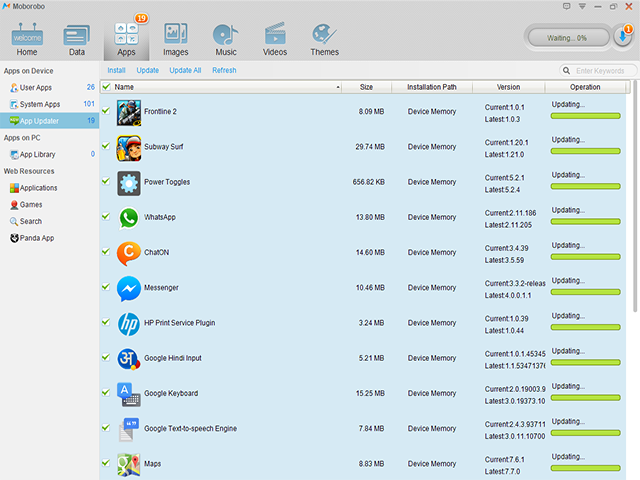Uncheck the Frontline 2 checkbox
640x480 pixels.
(x=106, y=111)
